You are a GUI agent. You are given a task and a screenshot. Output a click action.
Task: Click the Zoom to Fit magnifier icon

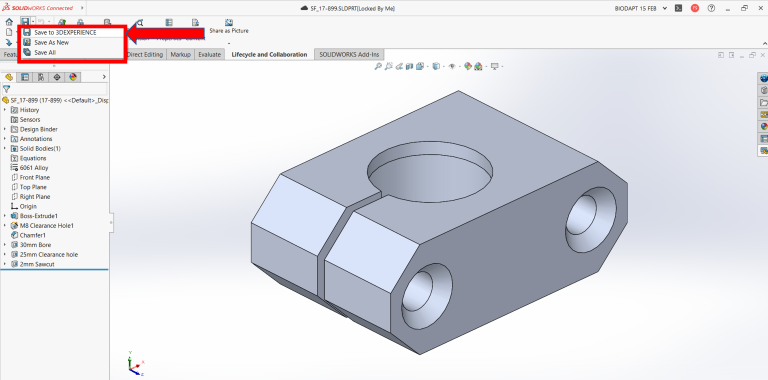coord(378,66)
